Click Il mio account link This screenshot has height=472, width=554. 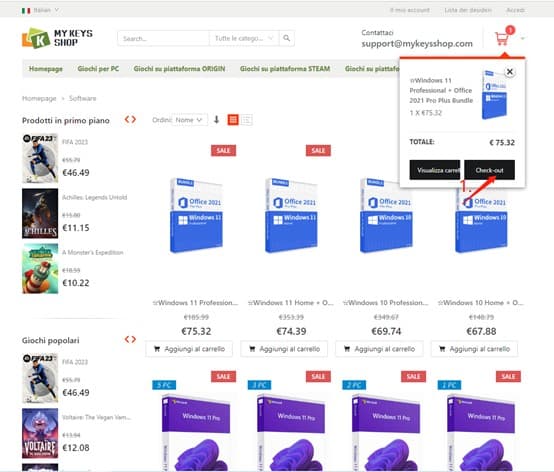(410, 10)
